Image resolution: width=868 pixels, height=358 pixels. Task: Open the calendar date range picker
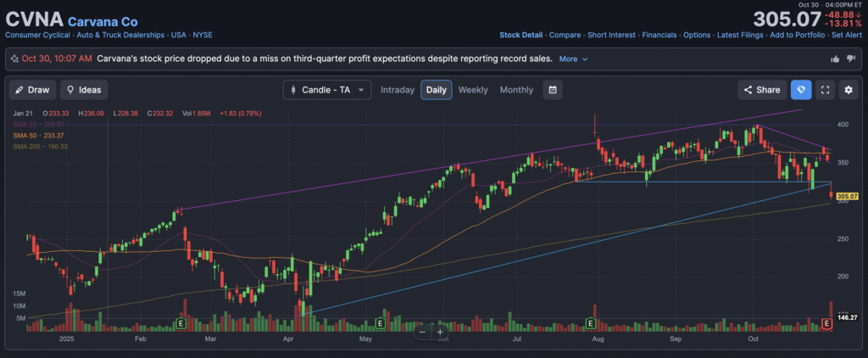(552, 90)
